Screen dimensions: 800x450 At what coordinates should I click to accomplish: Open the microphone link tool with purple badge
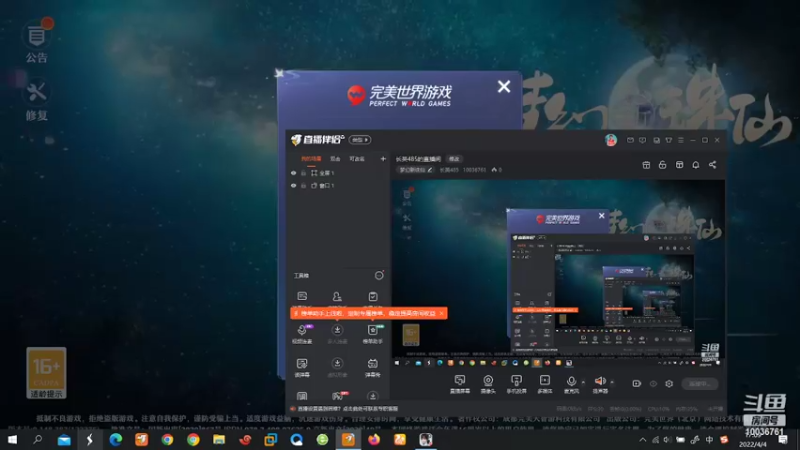(x=302, y=334)
